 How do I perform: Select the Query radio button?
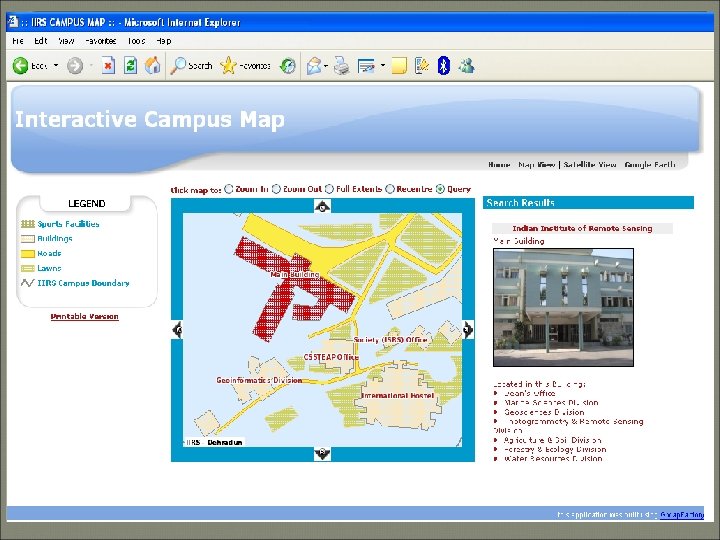tap(440, 189)
